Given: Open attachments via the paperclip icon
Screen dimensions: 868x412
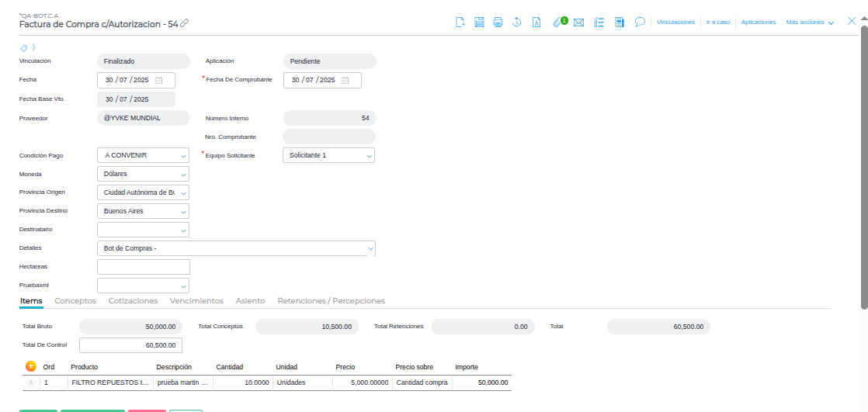Looking at the screenshot, I should (x=557, y=23).
